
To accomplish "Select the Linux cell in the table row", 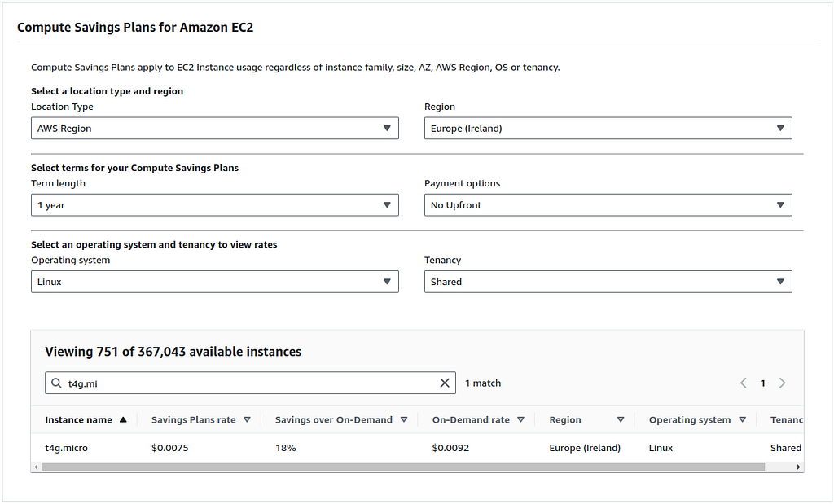I will click(661, 448).
